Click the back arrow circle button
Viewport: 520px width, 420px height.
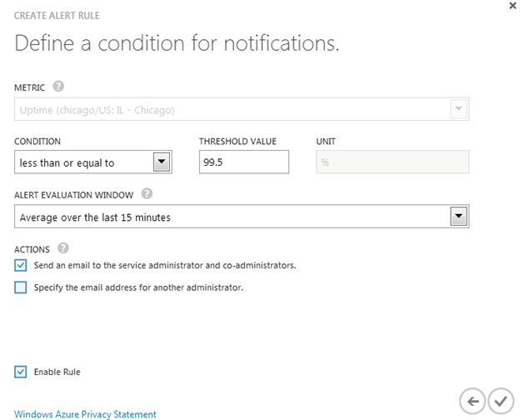pos(472,401)
